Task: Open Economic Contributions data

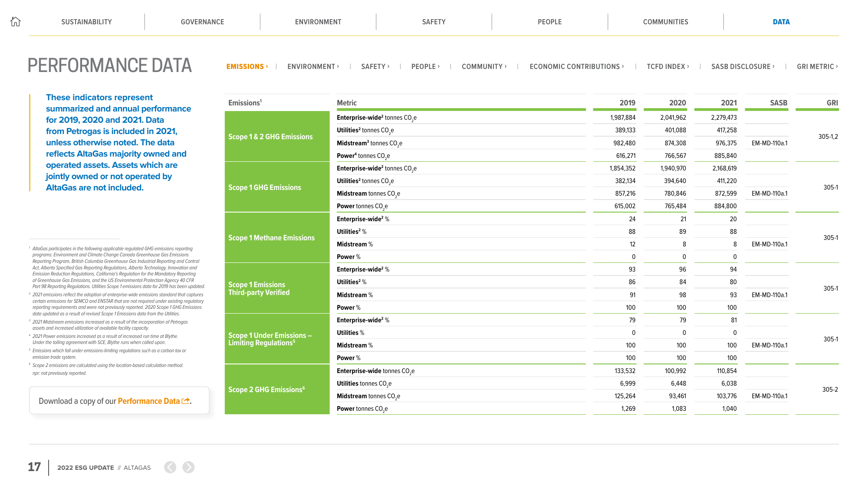Action: pyautogui.click(x=577, y=66)
